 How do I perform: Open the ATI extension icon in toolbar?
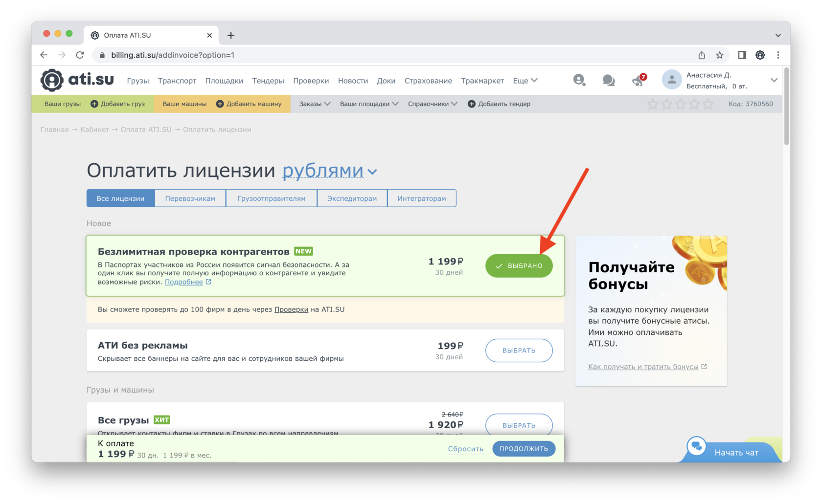tap(760, 55)
